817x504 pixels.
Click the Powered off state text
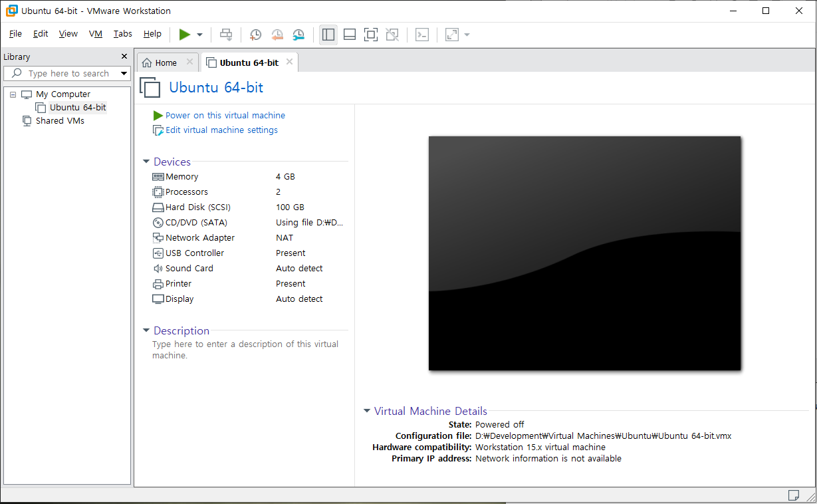500,424
